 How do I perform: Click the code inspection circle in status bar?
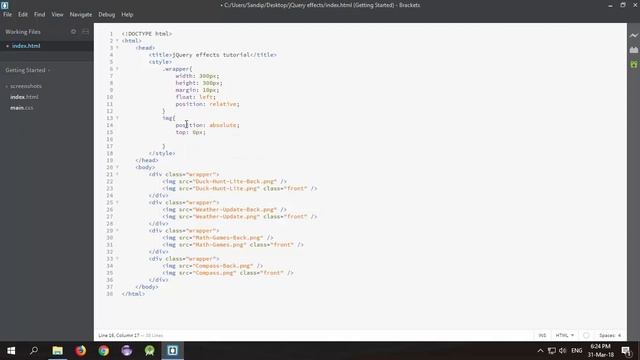click(586, 335)
